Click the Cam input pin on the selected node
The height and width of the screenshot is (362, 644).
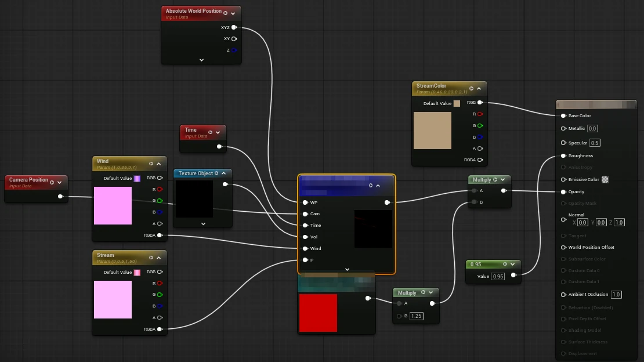click(305, 214)
